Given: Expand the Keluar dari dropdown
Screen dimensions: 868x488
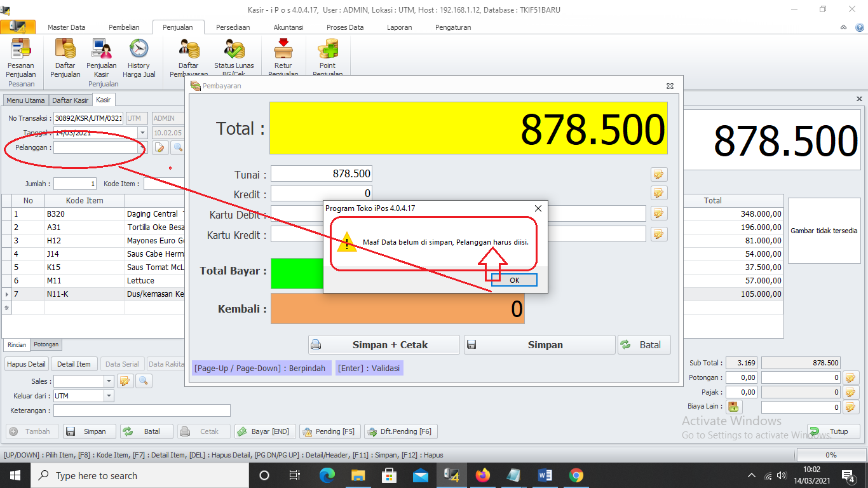Looking at the screenshot, I should tap(109, 396).
